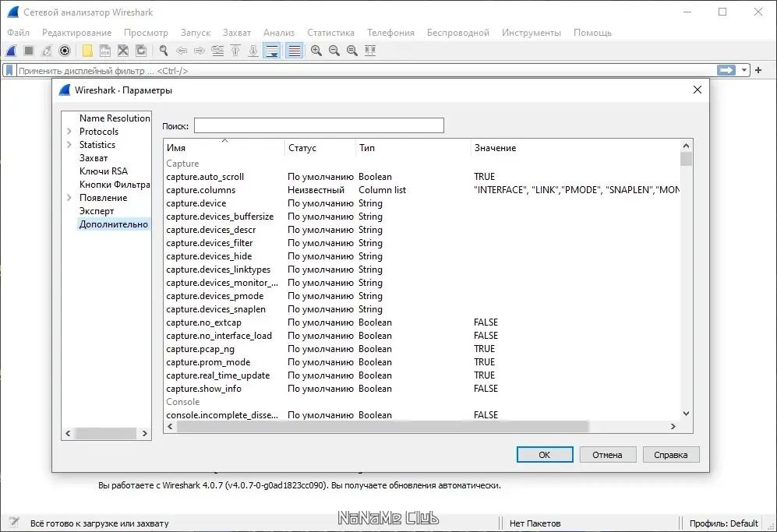Sort the table by Имя column header

224,148
